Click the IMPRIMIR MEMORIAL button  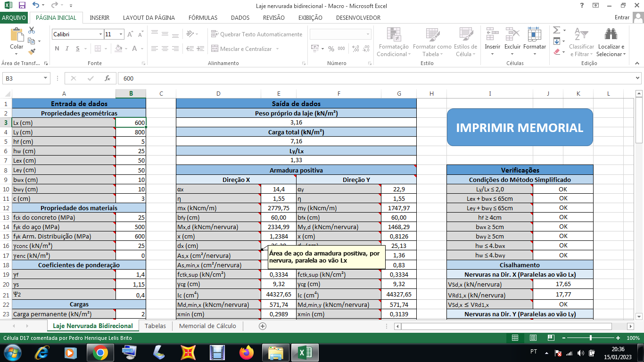pyautogui.click(x=520, y=127)
